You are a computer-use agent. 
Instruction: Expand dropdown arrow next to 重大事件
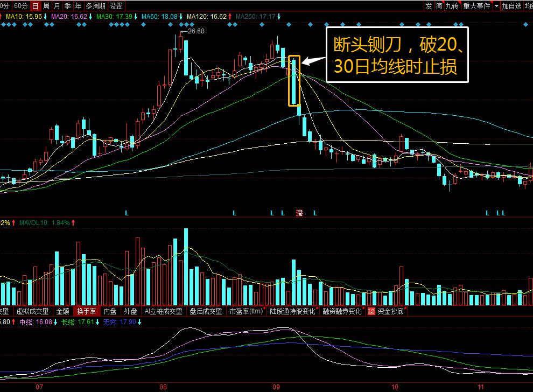click(496, 6)
